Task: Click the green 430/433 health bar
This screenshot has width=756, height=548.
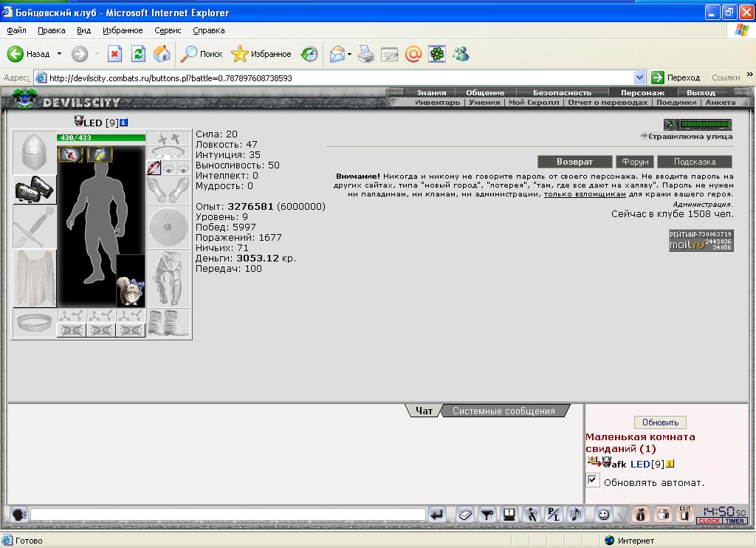Action: click(100, 137)
